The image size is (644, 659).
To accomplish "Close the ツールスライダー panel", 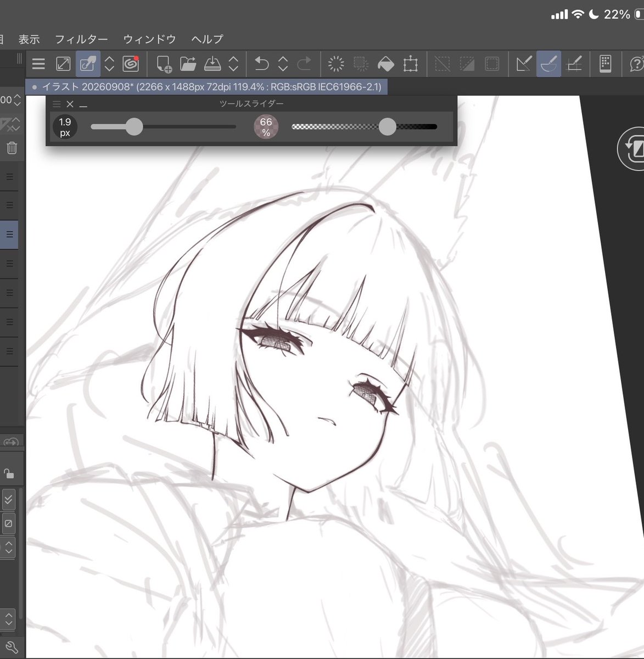I will (70, 104).
